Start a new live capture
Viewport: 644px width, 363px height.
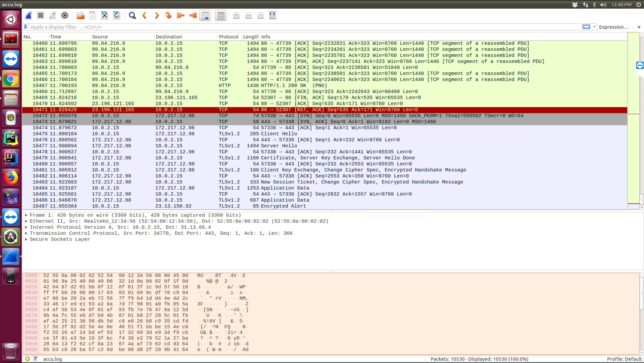28,15
